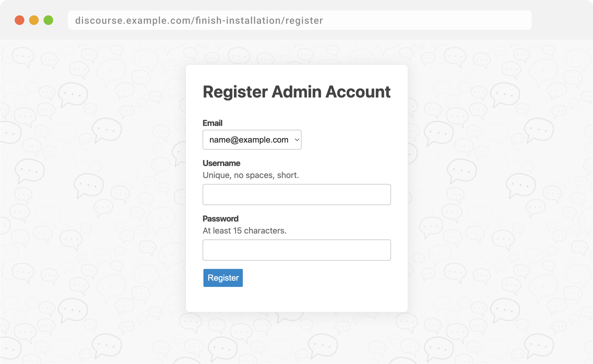Select the name@example.com value text

249,140
